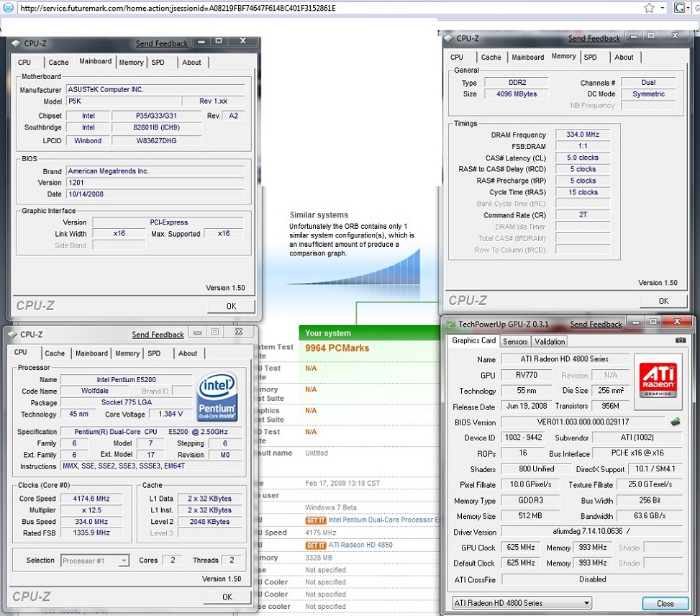Screen dimensions: 700x616
Task: Select Mainboard tab in Memory CPU-Z window
Action: pyautogui.click(x=527, y=57)
